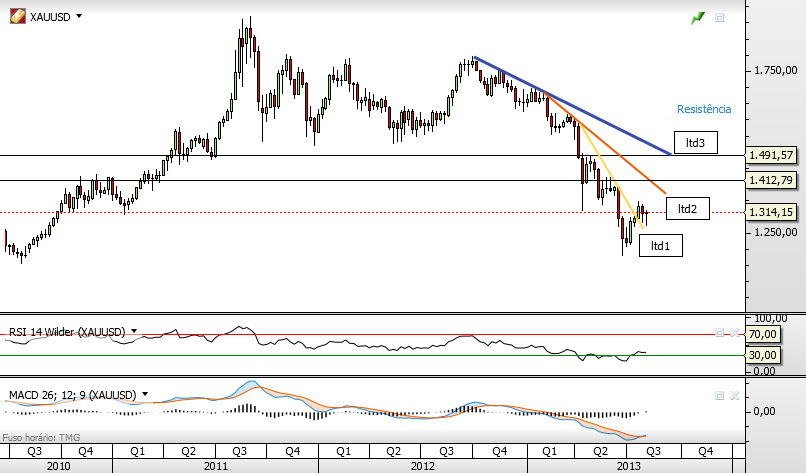The width and height of the screenshot is (806, 473).
Task: Click the 1.314,15 current price tag
Action: click(x=772, y=212)
